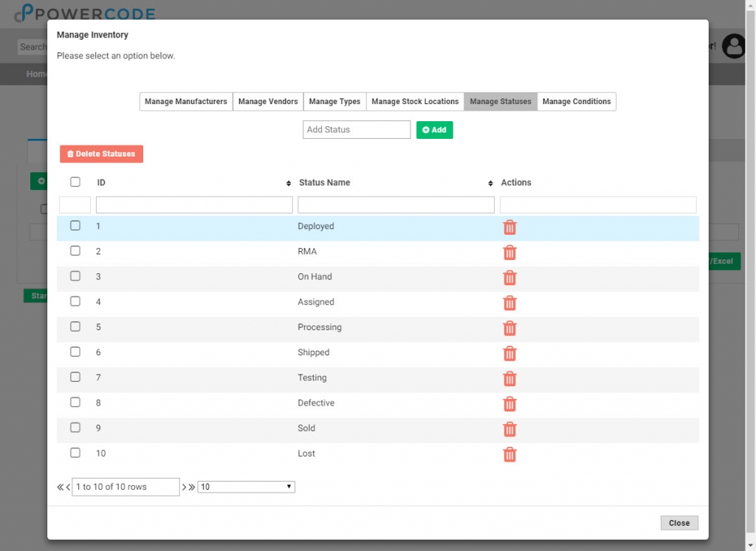The image size is (756, 551).
Task: Switch to the Manage Vendors tab
Action: (267, 101)
